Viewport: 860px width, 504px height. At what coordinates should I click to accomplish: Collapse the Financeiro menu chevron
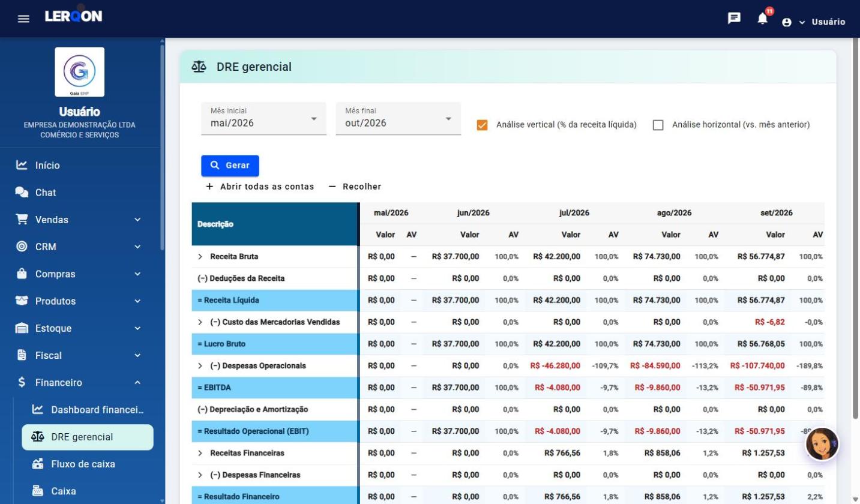pyautogui.click(x=137, y=382)
